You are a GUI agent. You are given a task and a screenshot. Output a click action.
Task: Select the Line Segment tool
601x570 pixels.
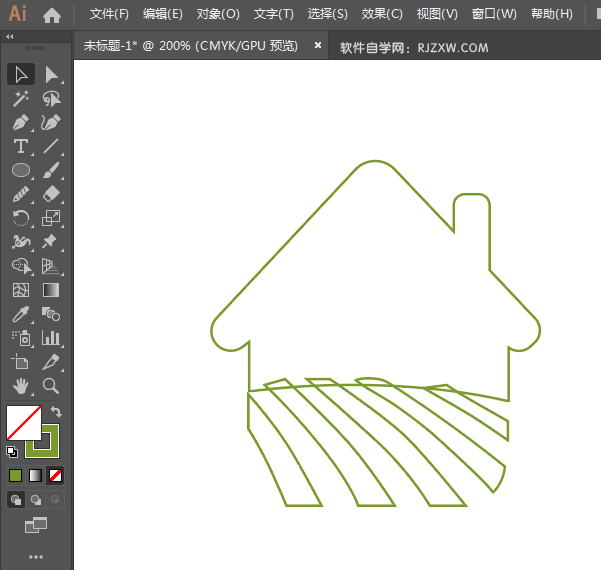tap(51, 146)
